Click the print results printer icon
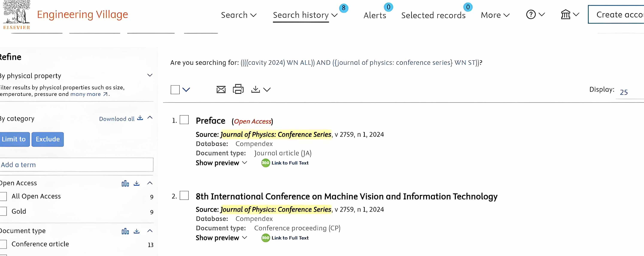644x256 pixels. (x=238, y=89)
